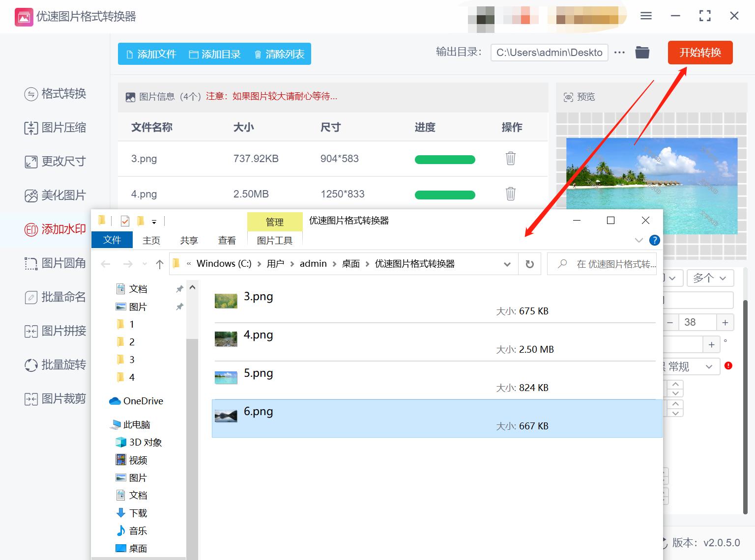The height and width of the screenshot is (560, 755).
Task: Open 视频 in the navigation pane
Action: 131,460
